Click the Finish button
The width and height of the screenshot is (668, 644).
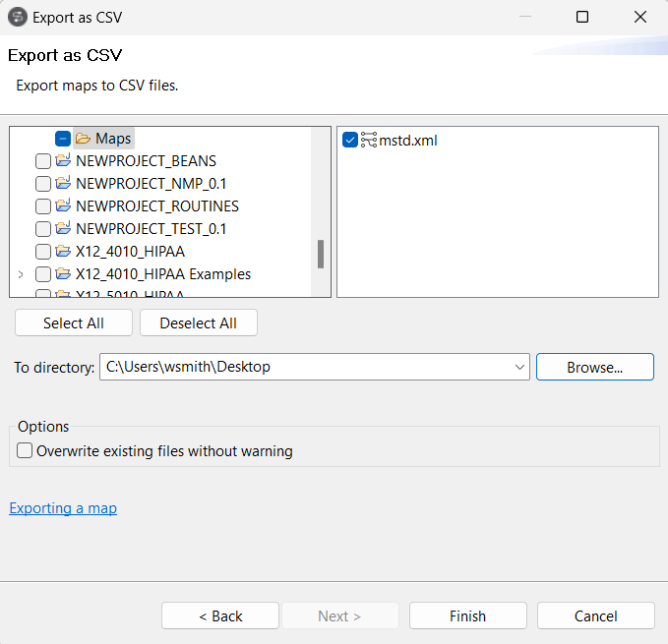pos(467,615)
